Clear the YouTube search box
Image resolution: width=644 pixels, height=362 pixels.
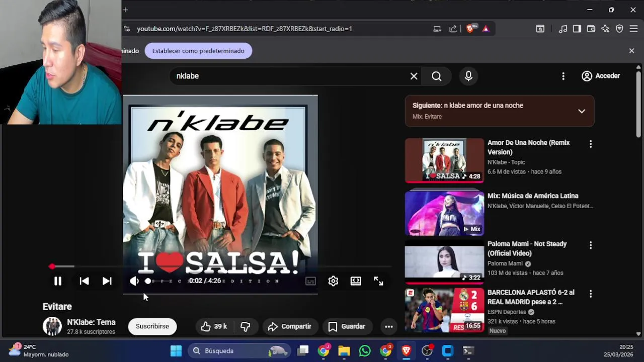(x=414, y=76)
